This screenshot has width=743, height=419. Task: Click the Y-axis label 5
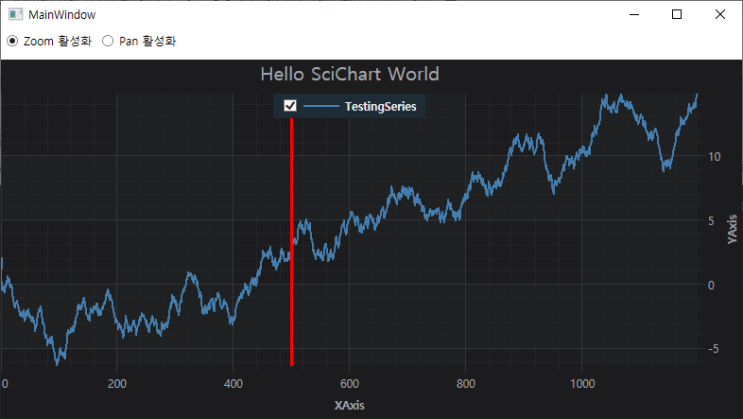[x=711, y=220]
